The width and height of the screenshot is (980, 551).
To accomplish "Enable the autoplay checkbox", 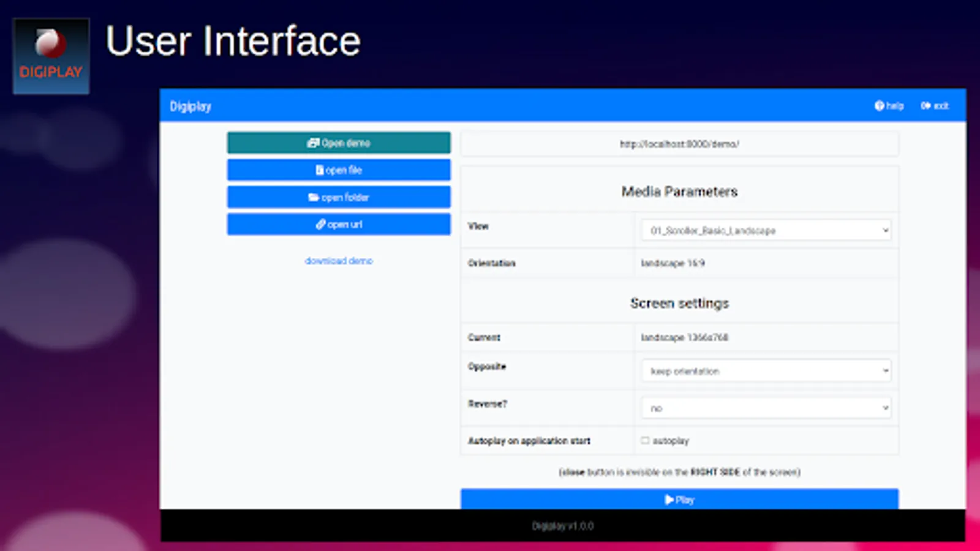I will pyautogui.click(x=645, y=440).
